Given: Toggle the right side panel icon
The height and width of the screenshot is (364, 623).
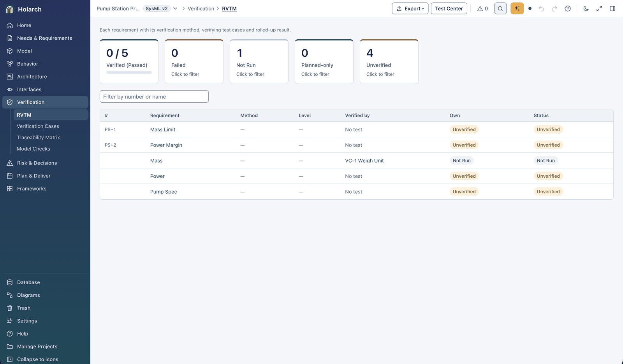Looking at the screenshot, I should (612, 9).
